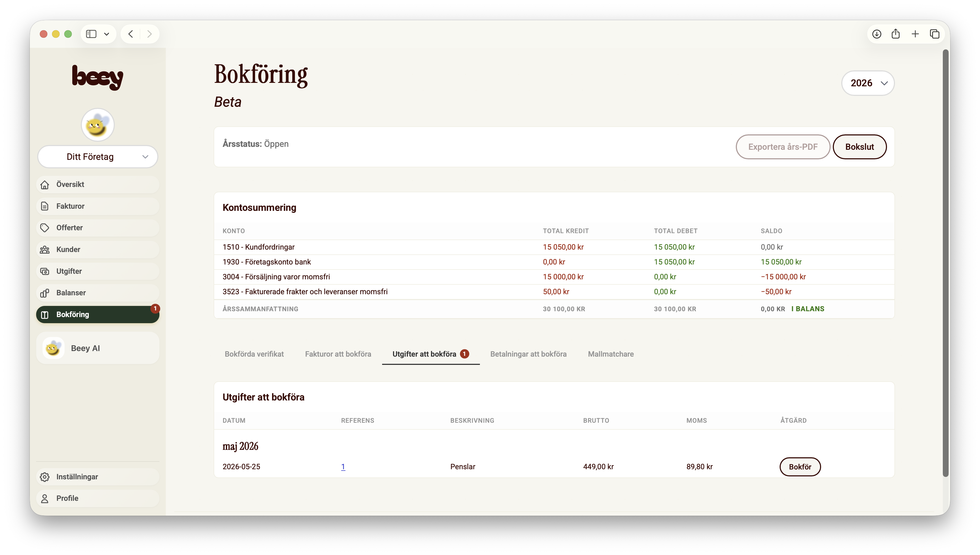The width and height of the screenshot is (980, 555).
Task: Click the −15 000,00 kr saldo value
Action: 783,277
